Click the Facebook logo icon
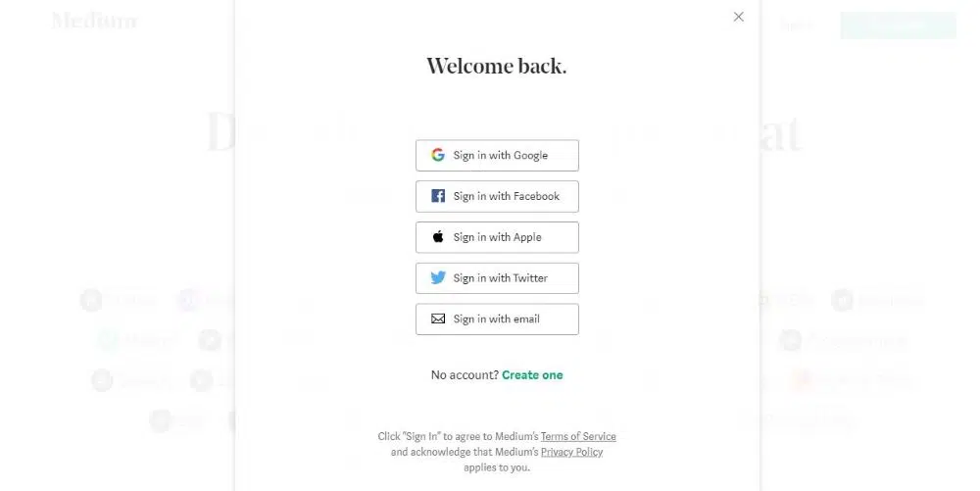This screenshot has height=491, width=980. pos(438,196)
